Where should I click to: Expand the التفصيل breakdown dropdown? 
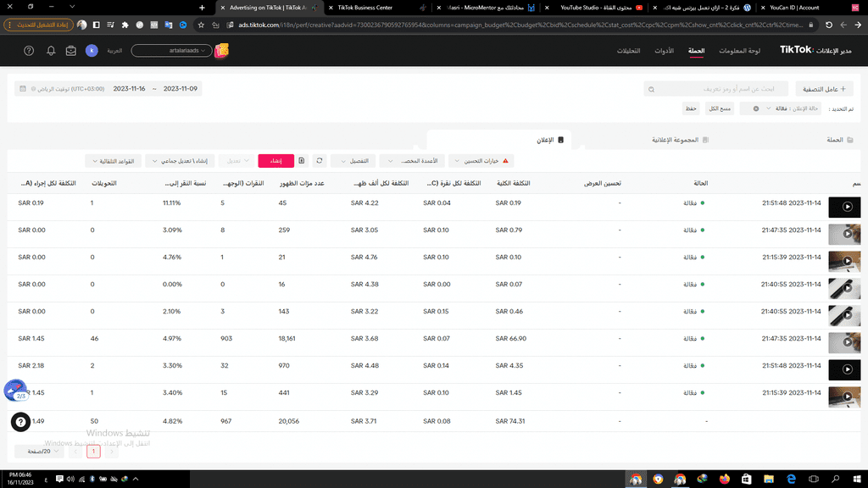pos(353,161)
